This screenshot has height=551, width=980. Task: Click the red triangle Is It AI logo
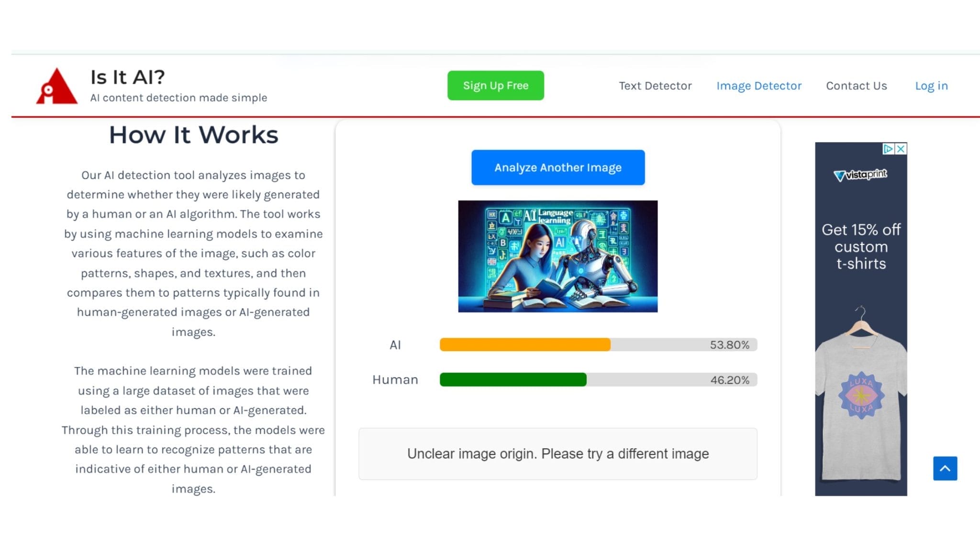pyautogui.click(x=56, y=86)
